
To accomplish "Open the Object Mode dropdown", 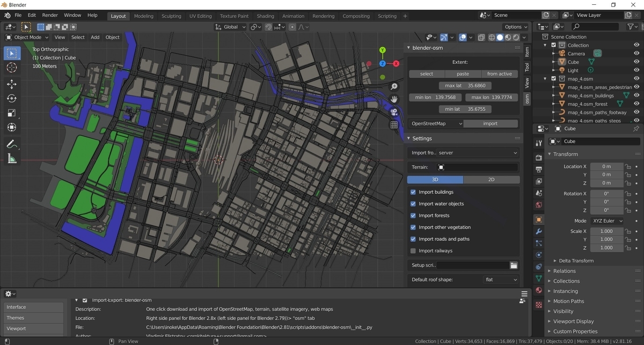I will click(x=27, y=38).
